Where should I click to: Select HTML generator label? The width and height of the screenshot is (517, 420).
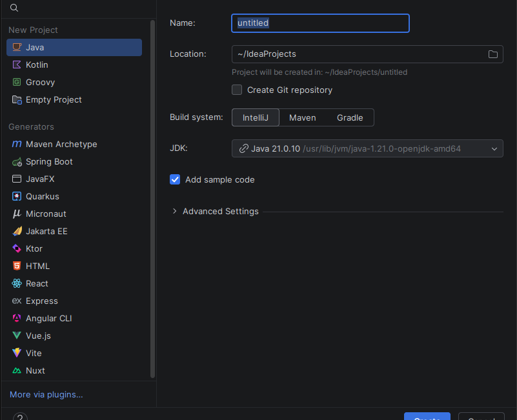[37, 266]
